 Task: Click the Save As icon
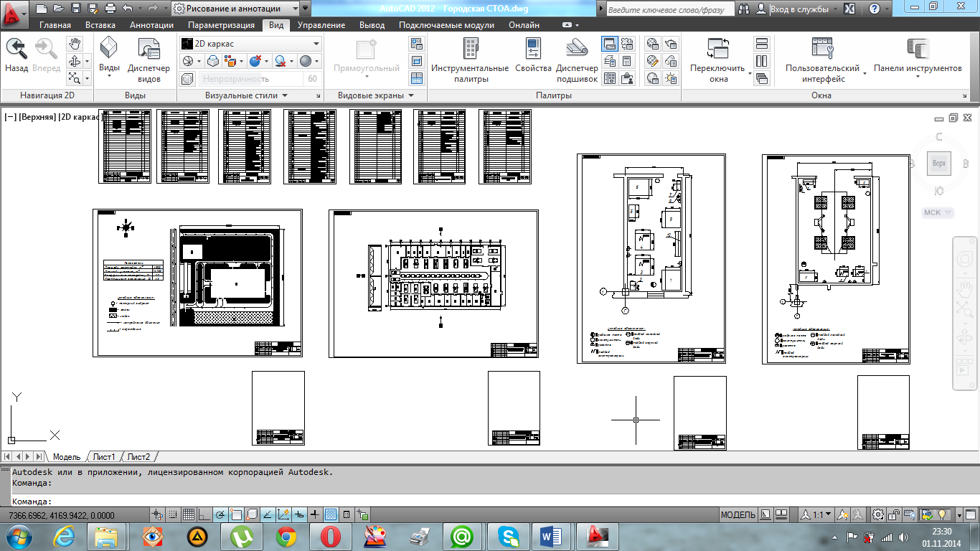[x=93, y=9]
